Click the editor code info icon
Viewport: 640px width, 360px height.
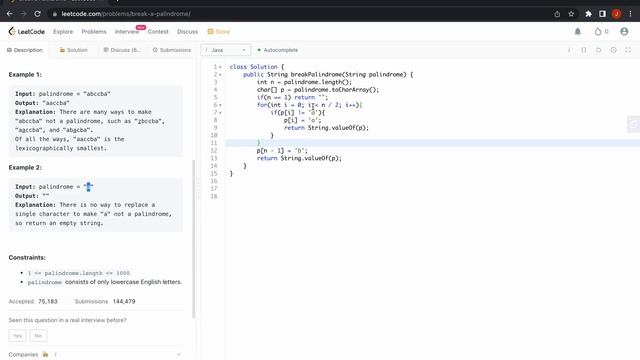[x=569, y=50]
